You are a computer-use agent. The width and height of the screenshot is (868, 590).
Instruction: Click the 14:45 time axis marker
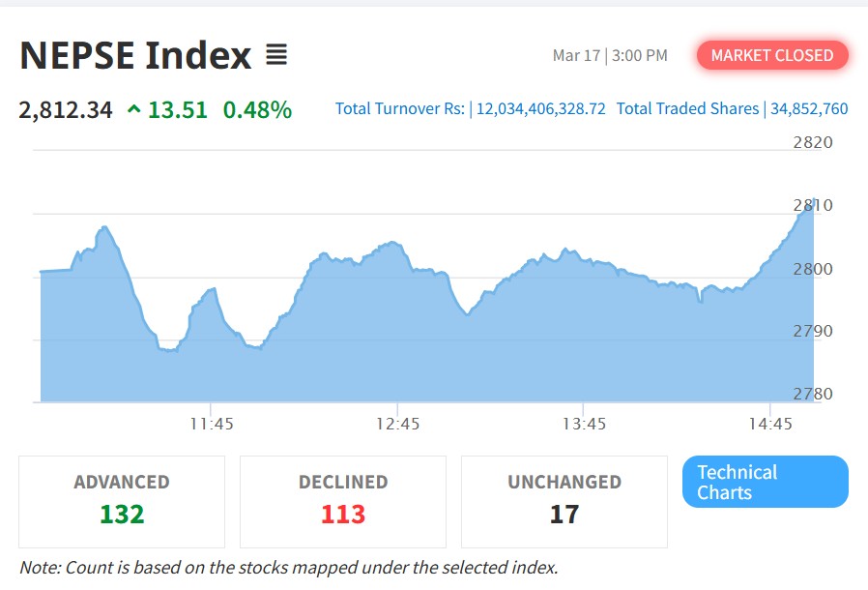click(770, 424)
